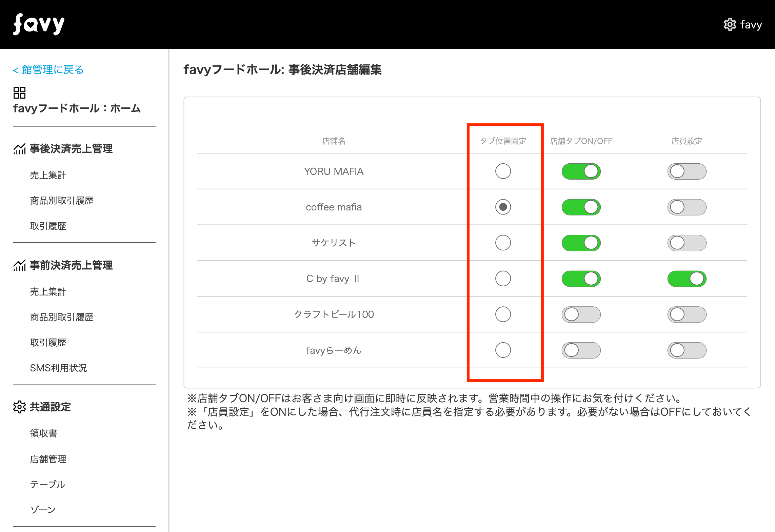Click the coffee mafia store name

(x=334, y=207)
